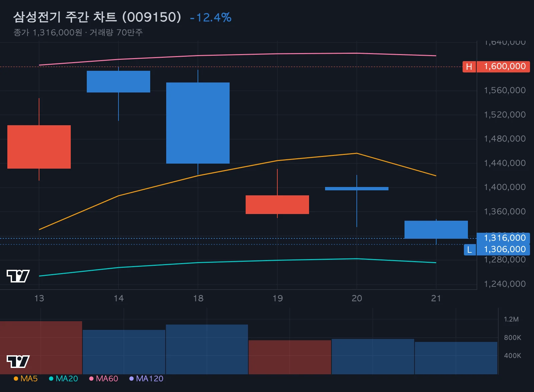The width and height of the screenshot is (534, 392).
Task: Click the 1,240,000 price axis label
Action: 505,284
